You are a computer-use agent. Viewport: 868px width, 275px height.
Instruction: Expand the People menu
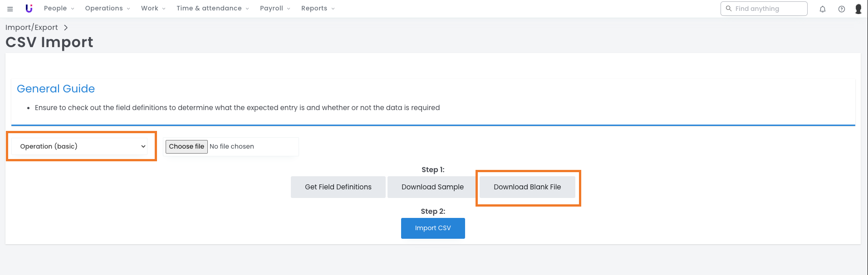[59, 9]
